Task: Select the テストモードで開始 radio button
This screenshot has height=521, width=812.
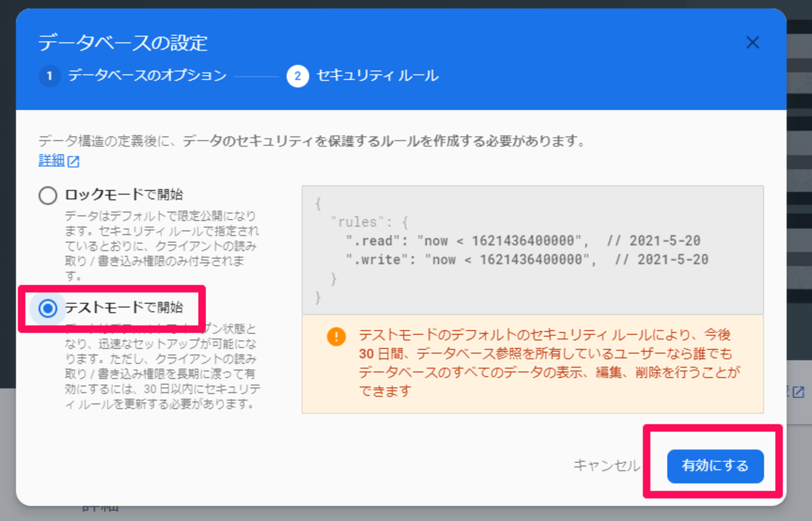Action: click(48, 309)
